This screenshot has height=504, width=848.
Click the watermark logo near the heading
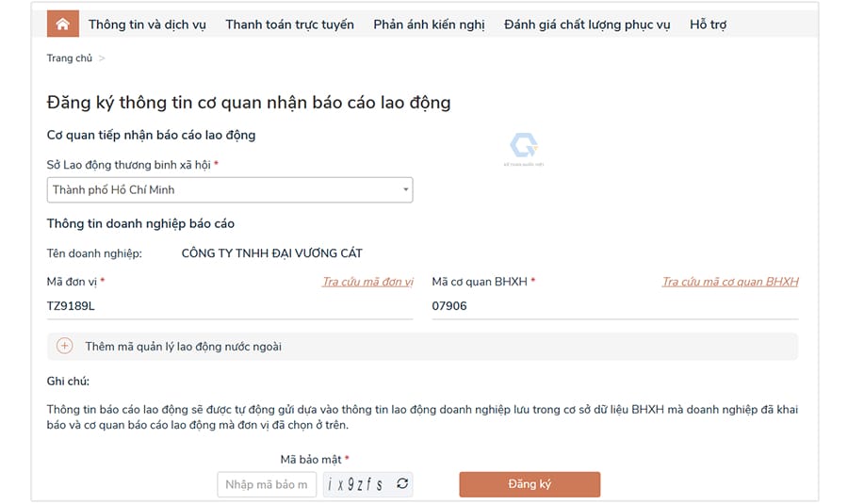(524, 149)
